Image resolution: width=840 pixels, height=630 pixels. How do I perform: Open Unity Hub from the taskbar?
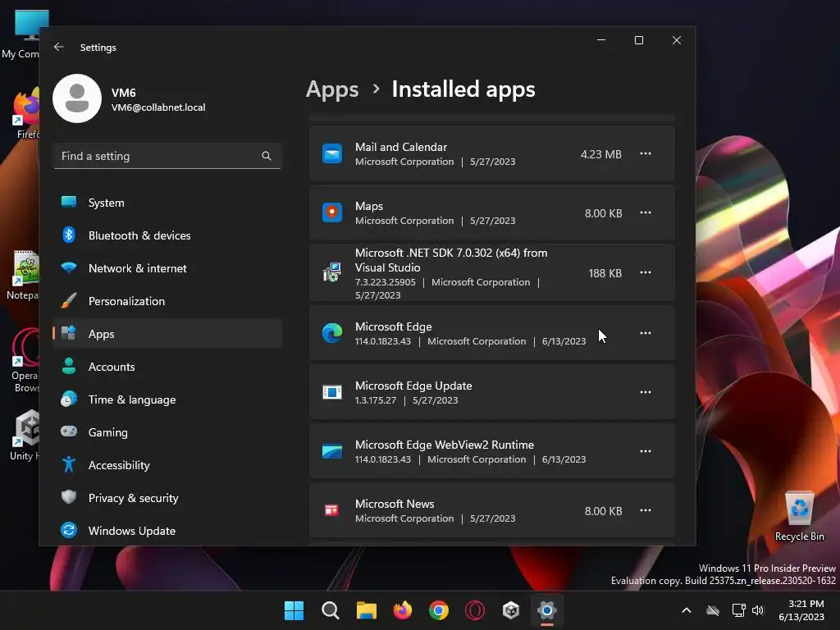(x=511, y=610)
